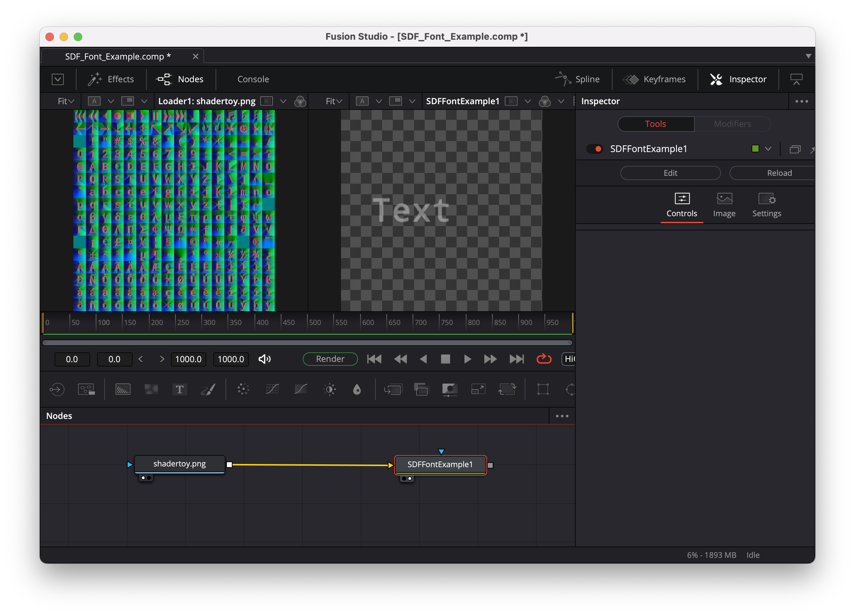Expand the comp tabs dropdown triangle
This screenshot has width=855, height=616.
coord(808,56)
